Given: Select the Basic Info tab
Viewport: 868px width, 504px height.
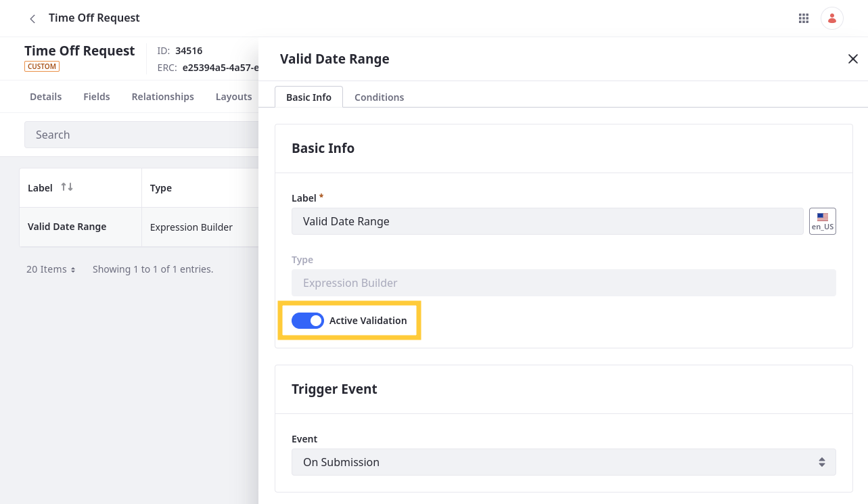Looking at the screenshot, I should click(x=309, y=97).
